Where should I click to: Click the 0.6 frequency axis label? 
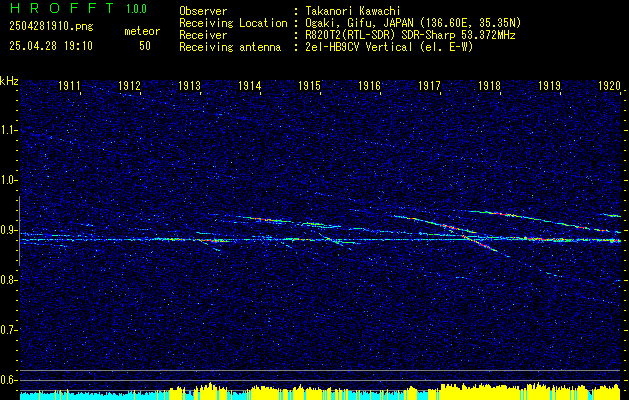(x=8, y=380)
